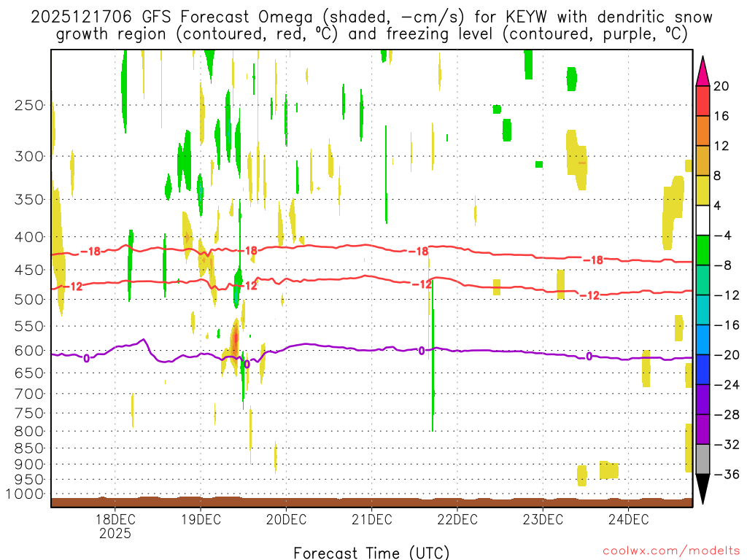Select the purple -24 to -28 swatch
This screenshot has height=560, width=747.
click(x=703, y=399)
